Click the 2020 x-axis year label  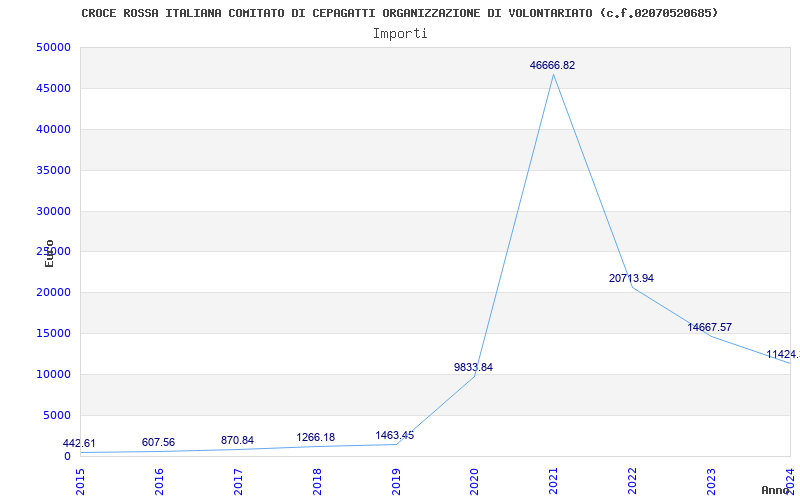point(474,481)
